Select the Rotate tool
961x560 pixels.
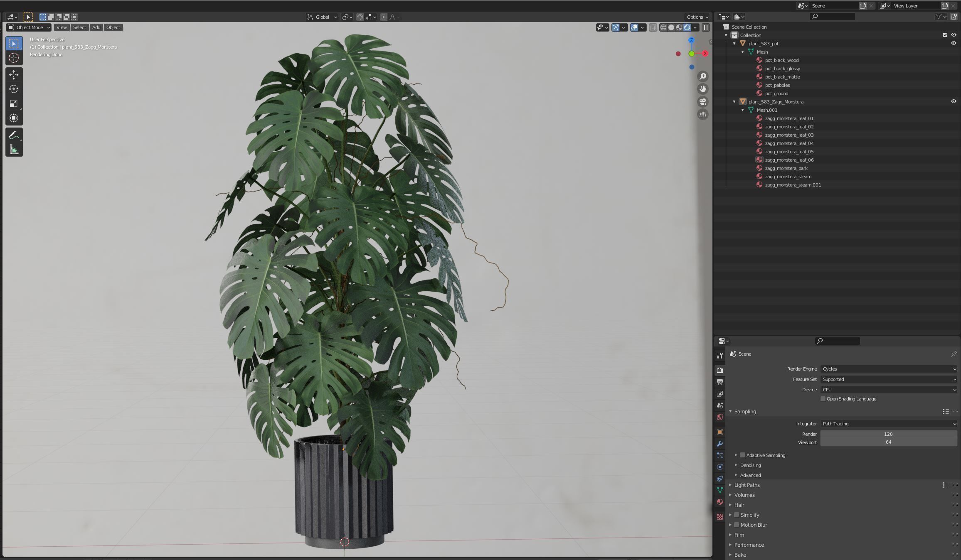point(14,89)
